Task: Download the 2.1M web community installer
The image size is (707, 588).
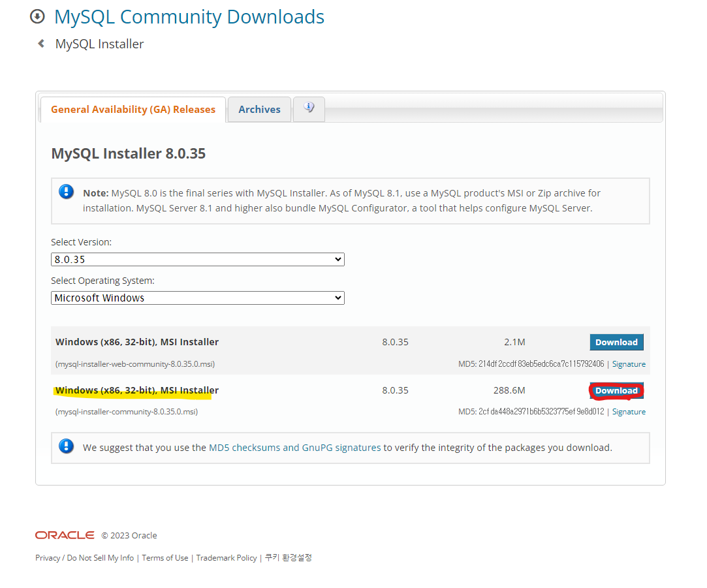Action: 616,342
